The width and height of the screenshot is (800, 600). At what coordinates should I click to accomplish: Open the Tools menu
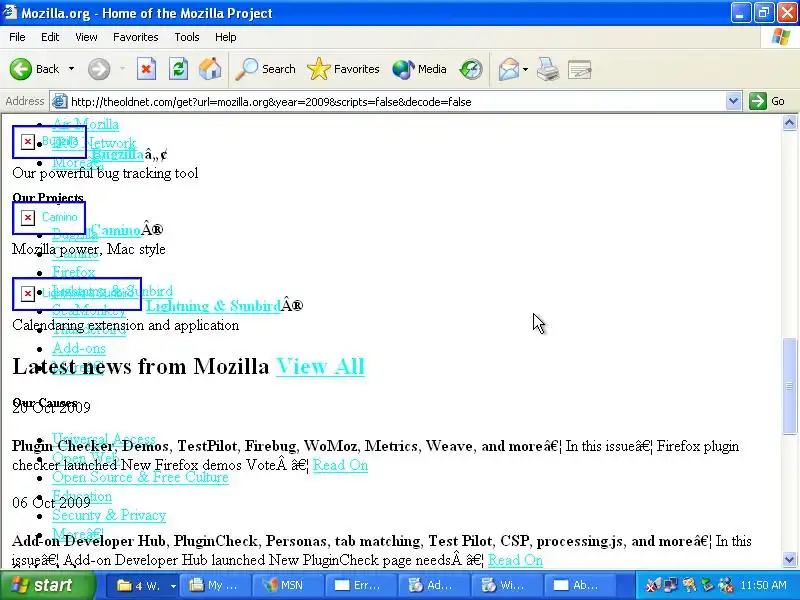(x=187, y=37)
